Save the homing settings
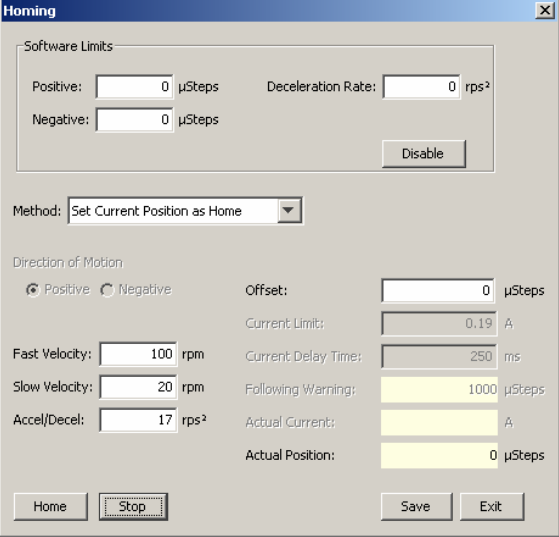 [x=416, y=507]
